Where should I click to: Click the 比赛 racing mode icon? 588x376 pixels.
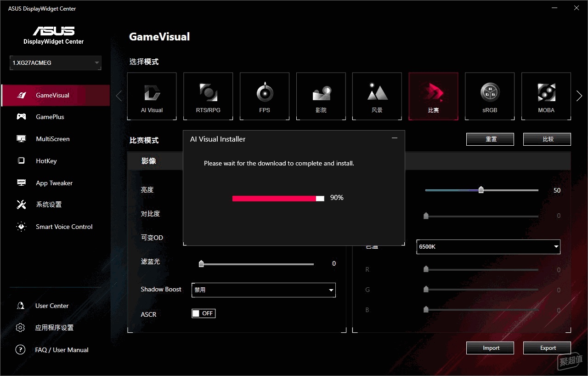433,96
